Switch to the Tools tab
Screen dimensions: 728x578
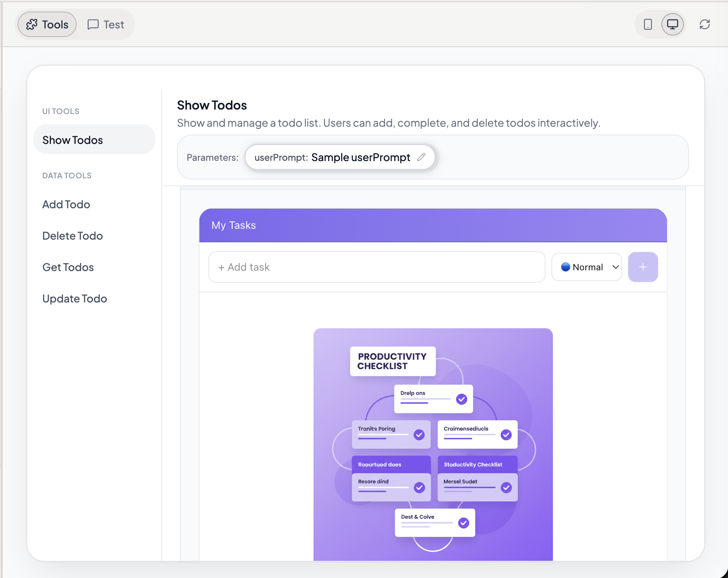[x=47, y=25]
